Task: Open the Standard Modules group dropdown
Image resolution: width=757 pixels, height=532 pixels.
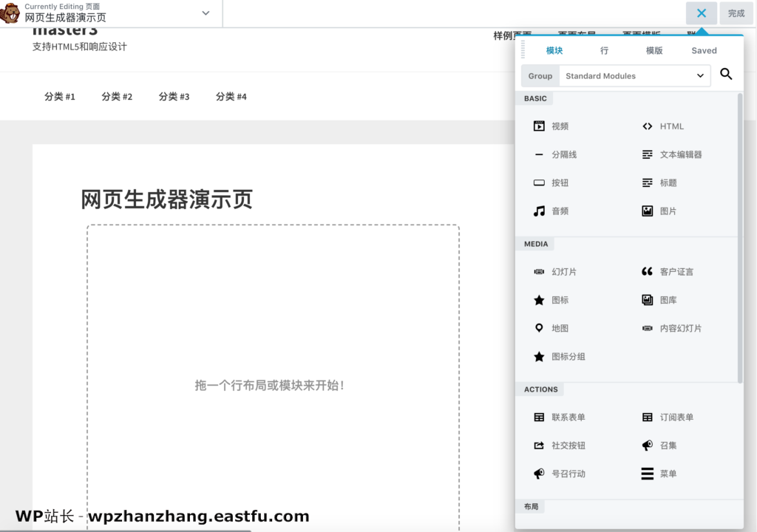Action: [634, 76]
